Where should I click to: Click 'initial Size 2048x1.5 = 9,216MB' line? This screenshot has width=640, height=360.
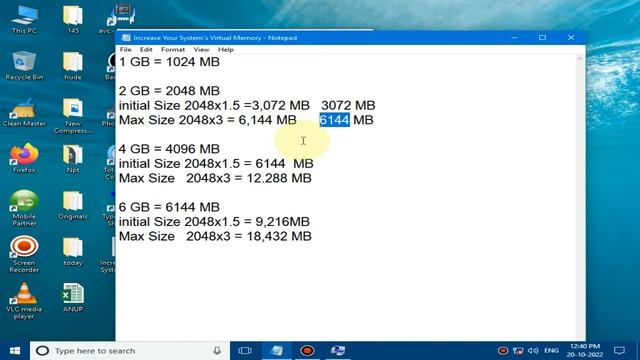[214, 222]
